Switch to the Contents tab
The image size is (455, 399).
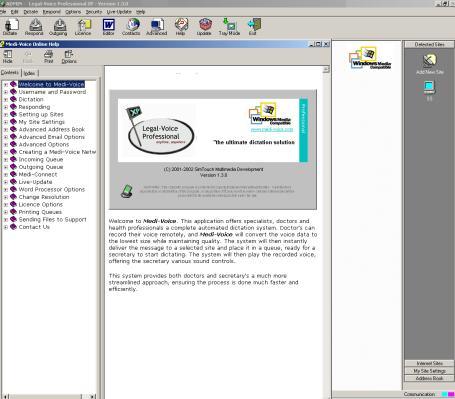tap(10, 72)
